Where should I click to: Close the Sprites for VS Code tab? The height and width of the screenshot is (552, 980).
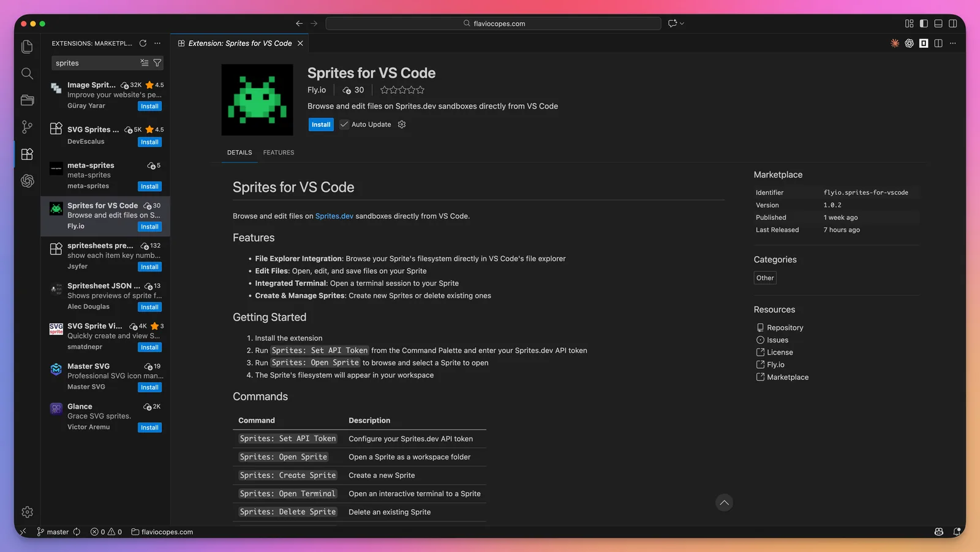point(300,43)
